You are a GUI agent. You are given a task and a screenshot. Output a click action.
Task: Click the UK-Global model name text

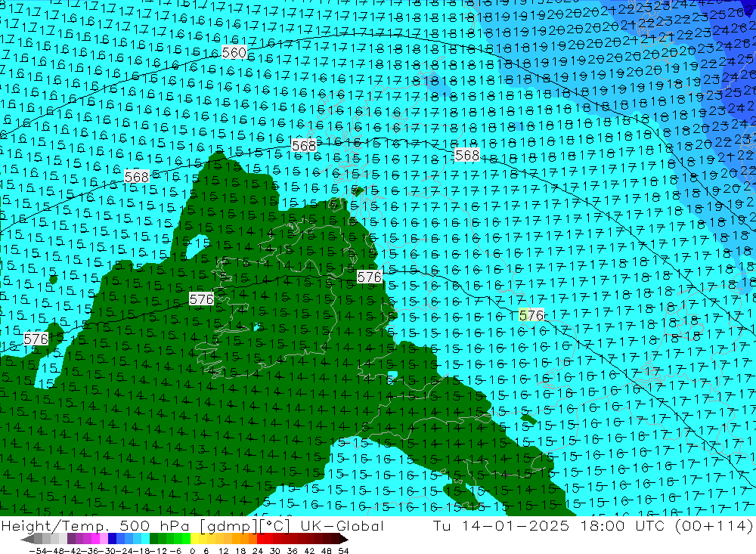coord(342,526)
